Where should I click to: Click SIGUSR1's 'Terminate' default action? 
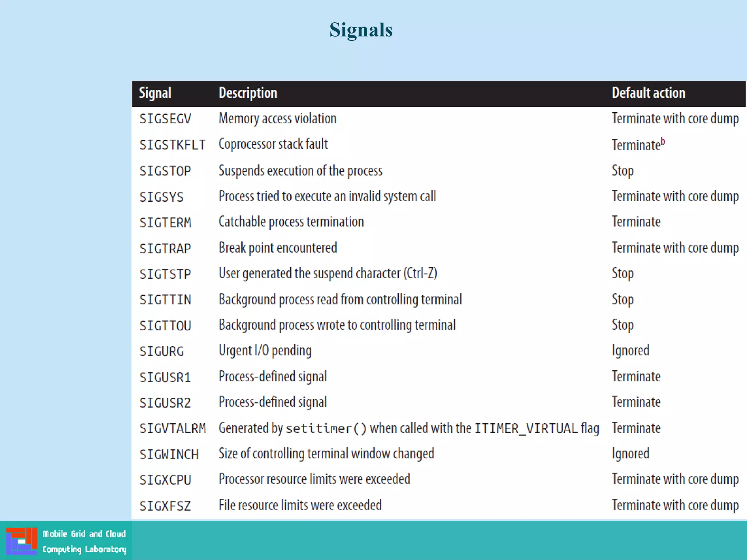[x=636, y=376]
